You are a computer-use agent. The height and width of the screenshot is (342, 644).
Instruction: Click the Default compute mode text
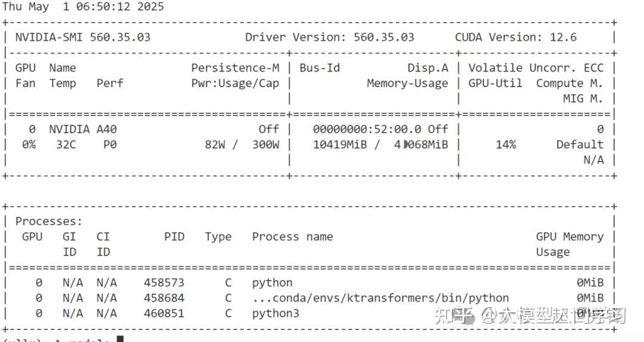click(x=580, y=144)
